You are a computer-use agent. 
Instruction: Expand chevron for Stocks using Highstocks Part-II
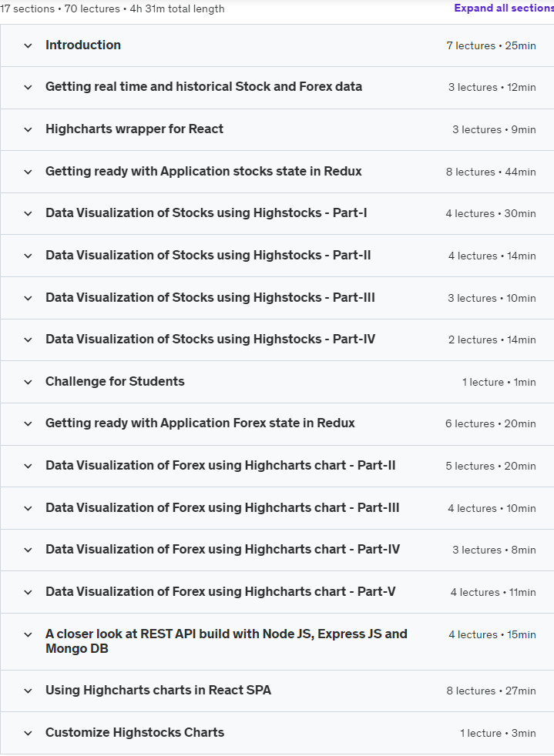[28, 256]
